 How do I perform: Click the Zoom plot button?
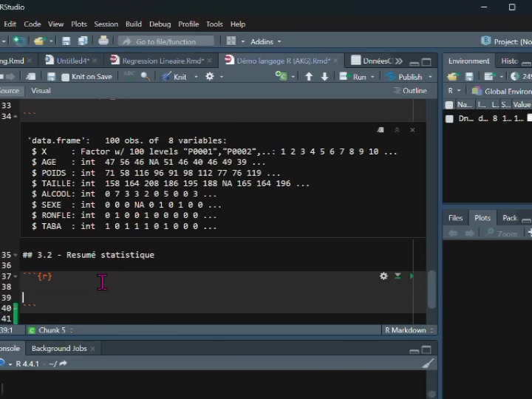501,233
